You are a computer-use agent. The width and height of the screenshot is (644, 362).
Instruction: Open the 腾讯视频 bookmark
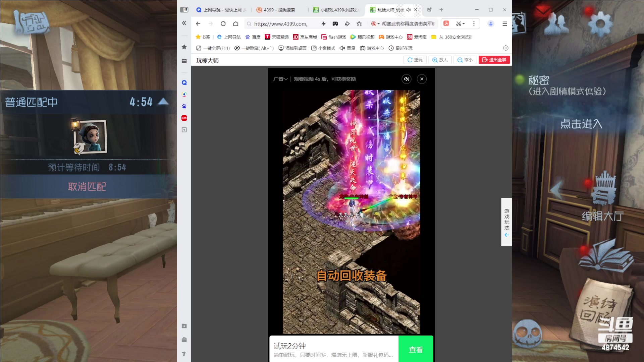click(x=362, y=37)
